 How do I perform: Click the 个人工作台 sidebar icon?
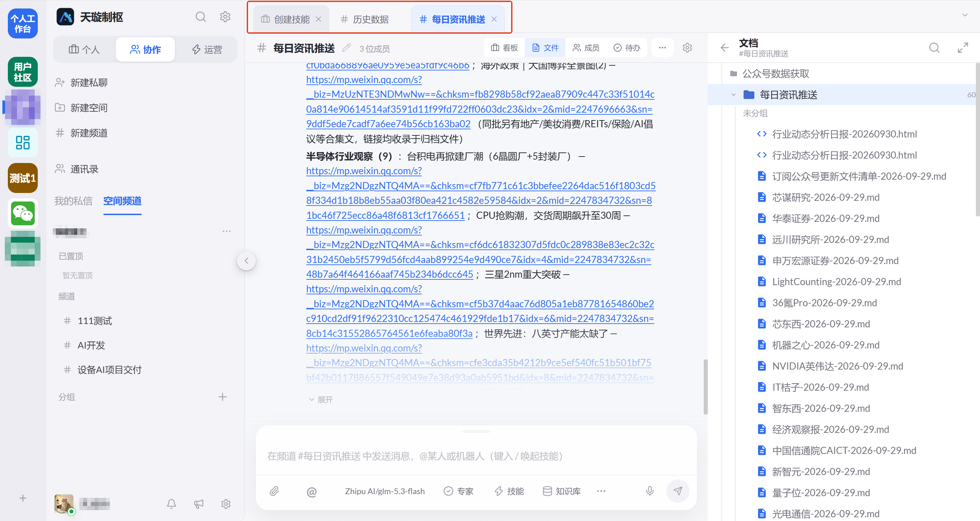tap(23, 23)
